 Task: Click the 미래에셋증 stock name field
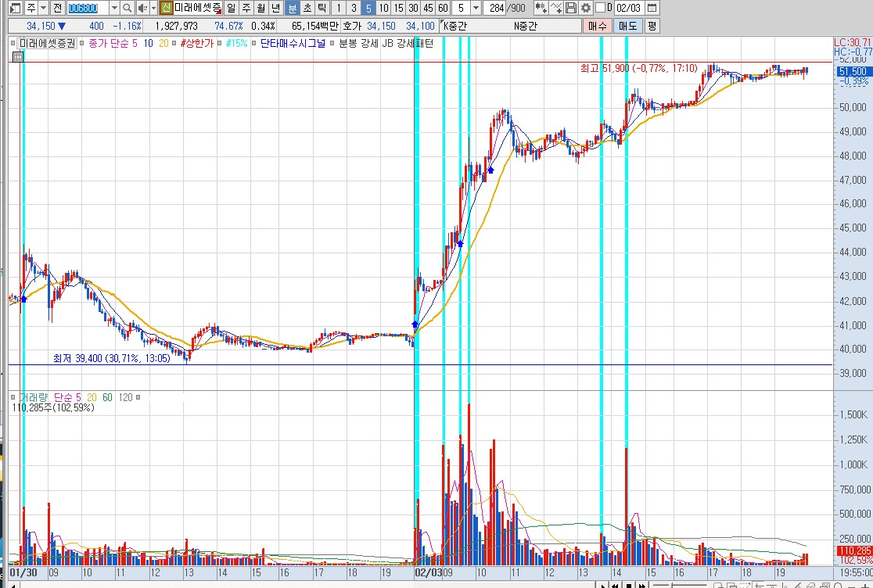tap(198, 8)
